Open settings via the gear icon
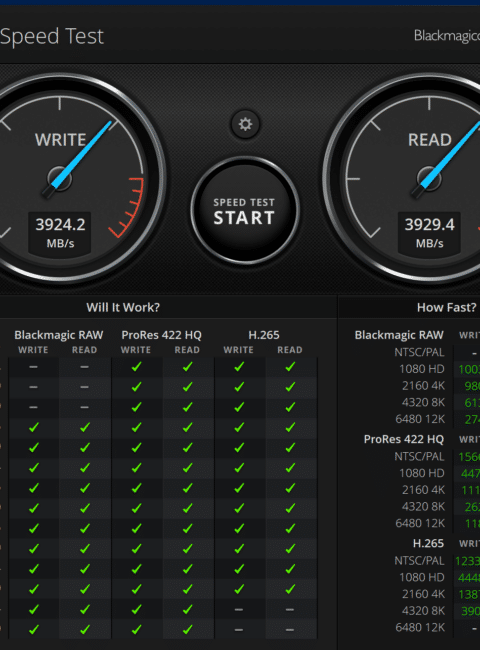480x650 pixels. [245, 124]
